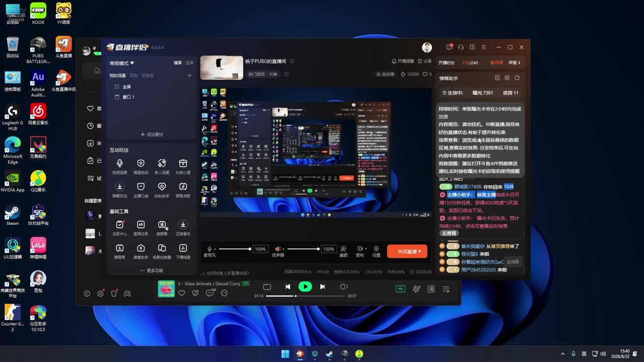Toggle the repeat mode in the music player
Screen dimensions: 644x362
click(267, 287)
